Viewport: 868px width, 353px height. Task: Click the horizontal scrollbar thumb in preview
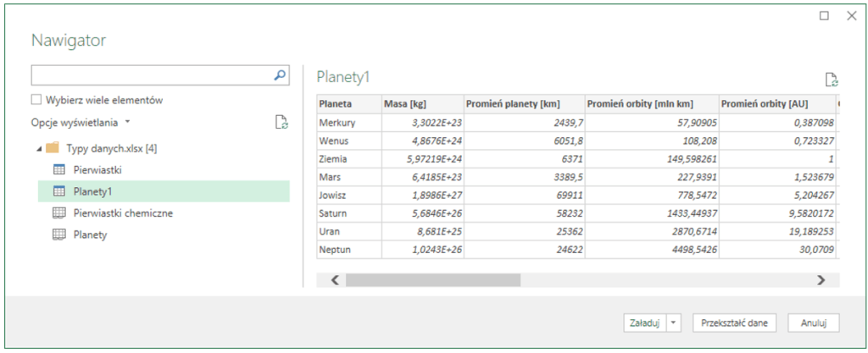pos(432,280)
